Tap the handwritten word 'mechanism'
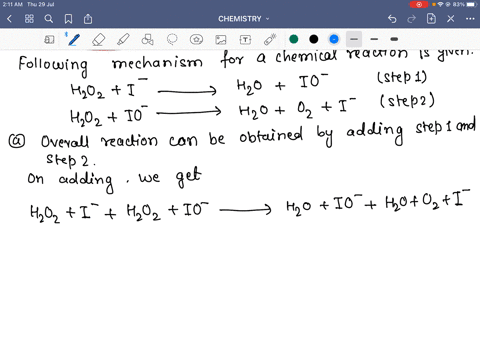 tap(157, 62)
